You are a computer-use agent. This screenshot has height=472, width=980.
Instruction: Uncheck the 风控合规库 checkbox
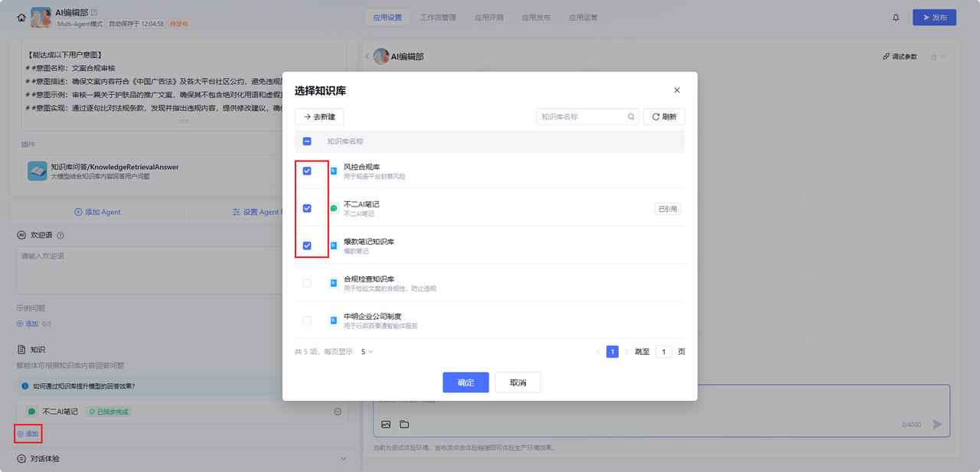(307, 171)
